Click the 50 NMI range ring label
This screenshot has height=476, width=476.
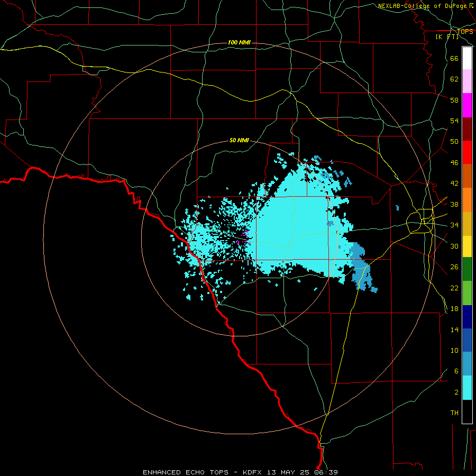[239, 140]
